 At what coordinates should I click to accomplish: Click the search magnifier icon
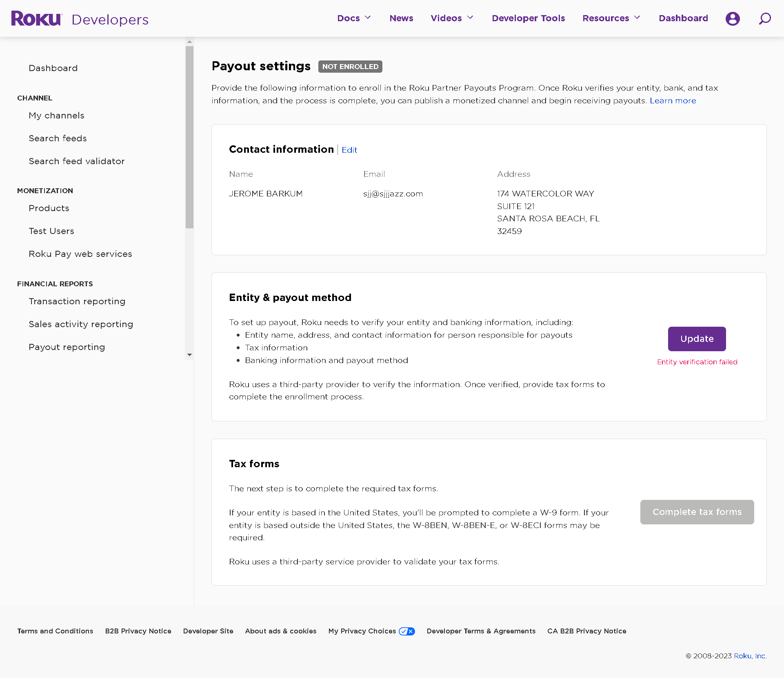click(x=764, y=19)
